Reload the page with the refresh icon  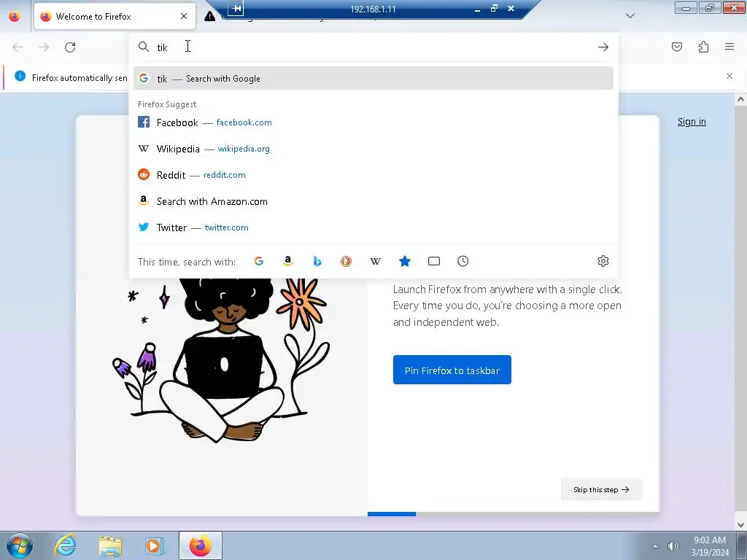(x=70, y=47)
